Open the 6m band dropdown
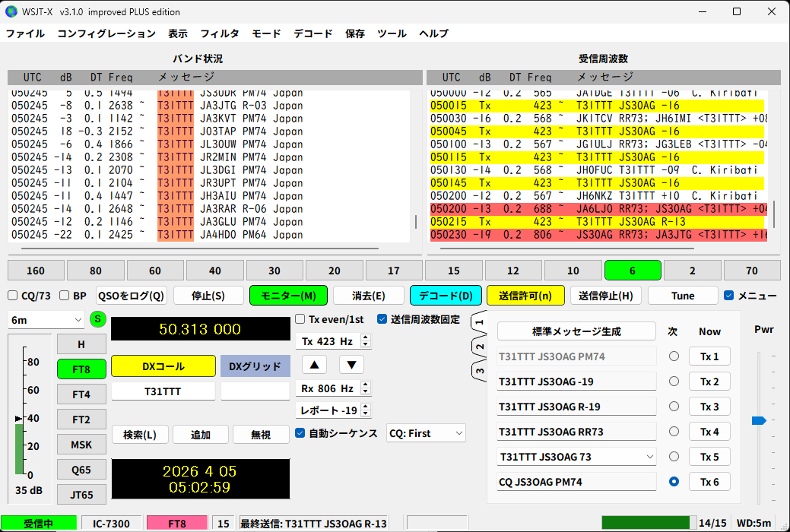790x532 pixels. coord(46,320)
